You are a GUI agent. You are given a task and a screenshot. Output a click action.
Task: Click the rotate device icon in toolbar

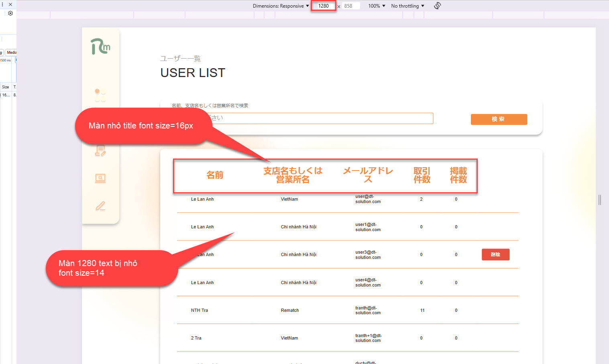(437, 6)
